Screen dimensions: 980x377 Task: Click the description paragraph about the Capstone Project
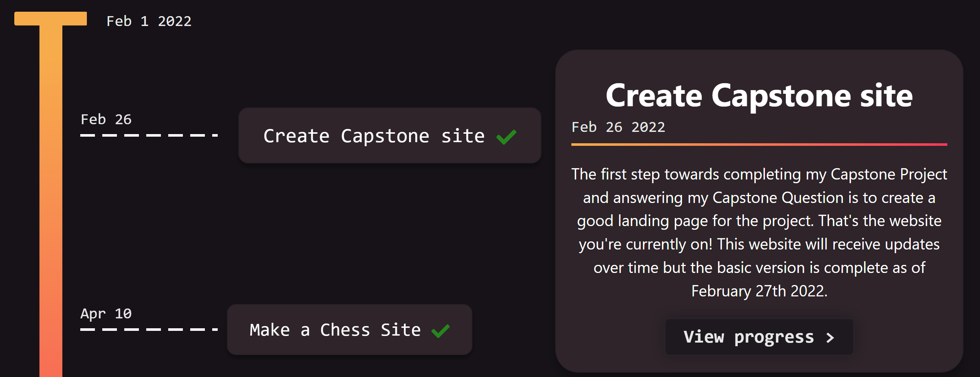[x=759, y=232]
